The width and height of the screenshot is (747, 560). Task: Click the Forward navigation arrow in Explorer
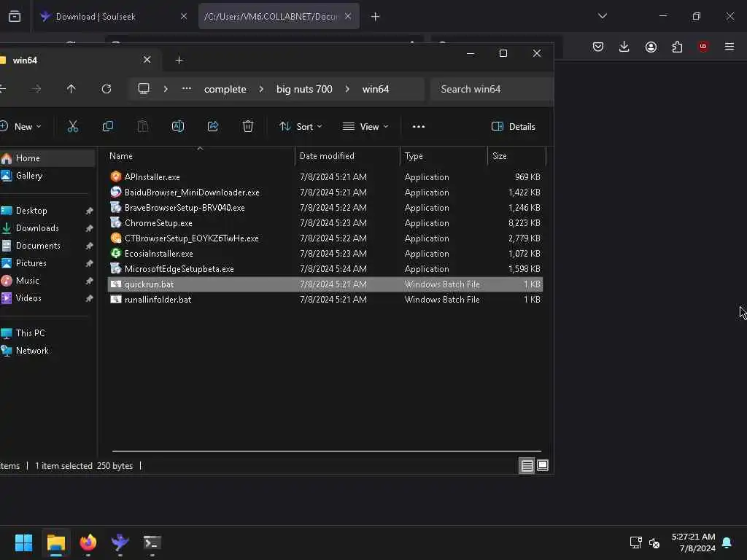pyautogui.click(x=36, y=89)
